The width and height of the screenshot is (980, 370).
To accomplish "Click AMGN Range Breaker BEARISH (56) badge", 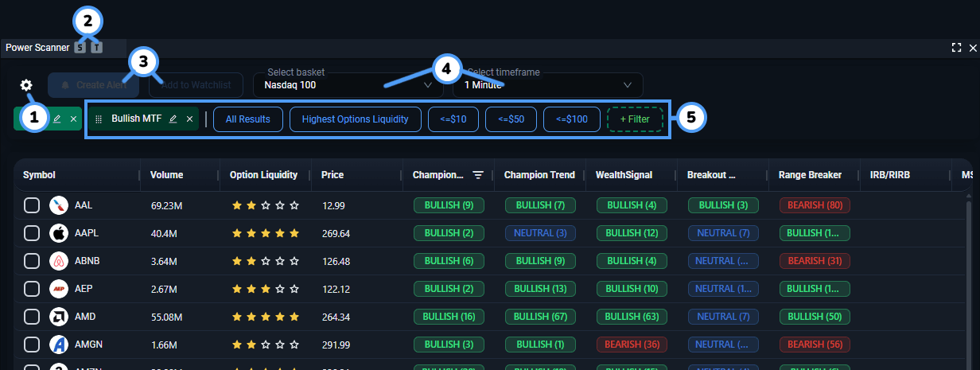I will click(815, 345).
